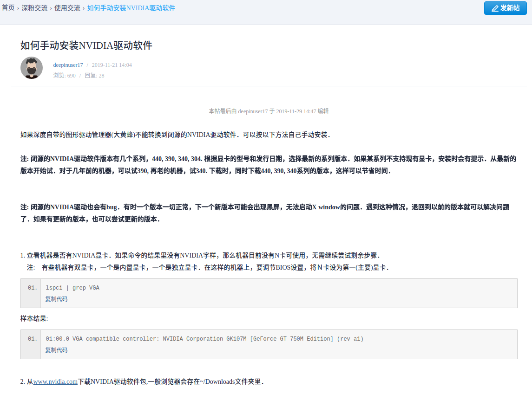532x394 pixels.
Task: Click the current thread breadcrumb title
Action: (131, 8)
